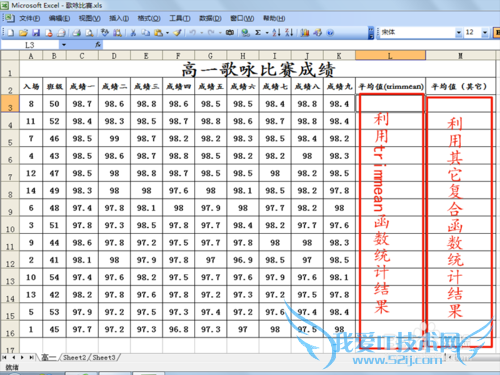Click the fx insert function button
The image size is (500, 375).
pos(98,45)
